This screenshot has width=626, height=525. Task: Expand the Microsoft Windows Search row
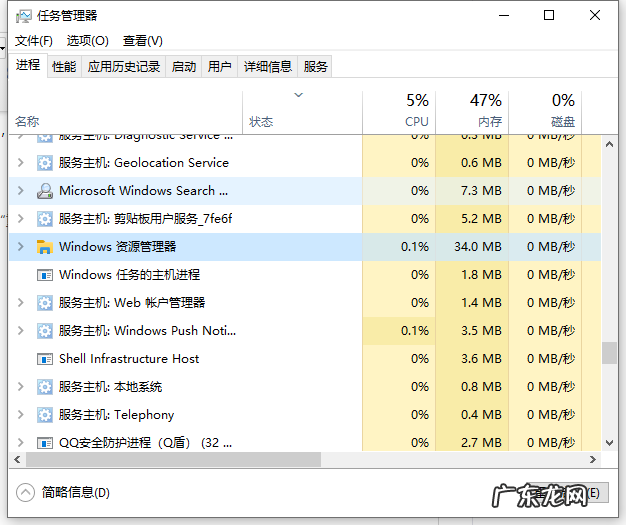click(x=21, y=191)
